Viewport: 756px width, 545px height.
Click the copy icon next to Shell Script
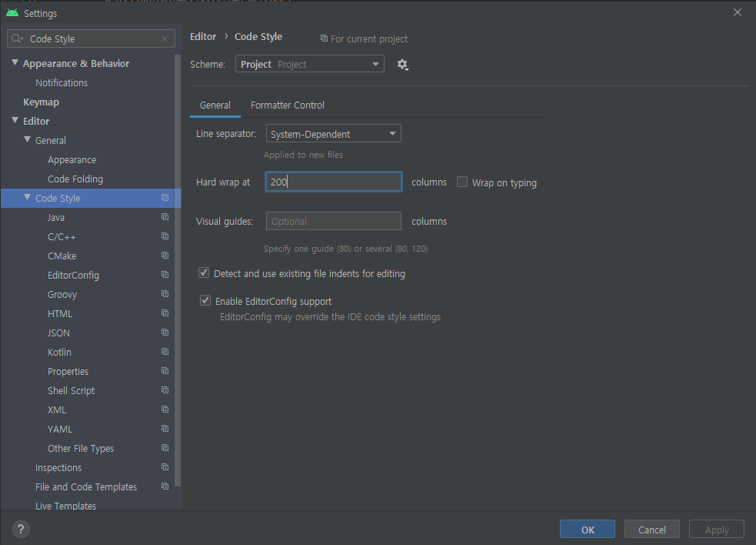coord(164,390)
